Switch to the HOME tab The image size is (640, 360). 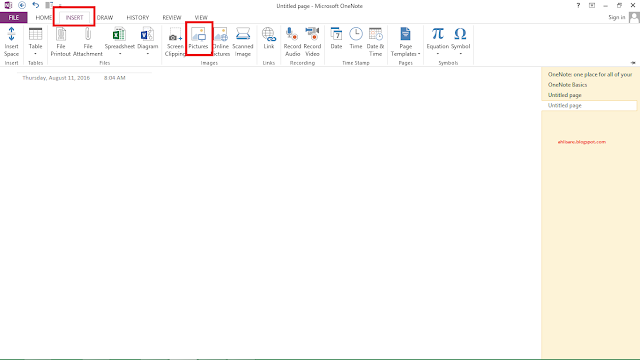pos(43,18)
